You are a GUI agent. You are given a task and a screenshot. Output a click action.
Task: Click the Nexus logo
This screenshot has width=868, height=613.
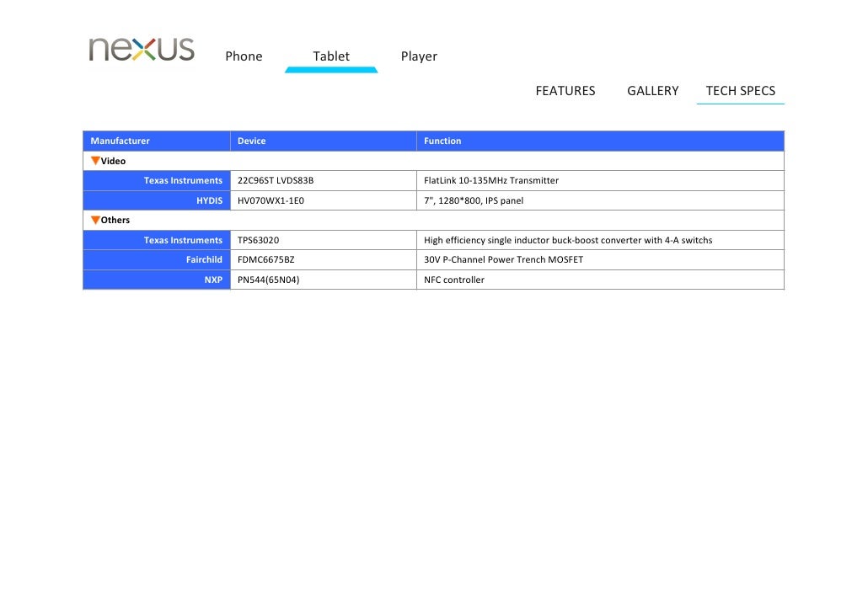142,49
